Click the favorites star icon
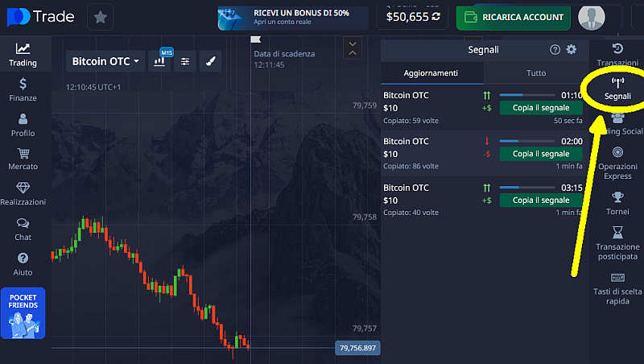644x364 pixels. pos(100,17)
